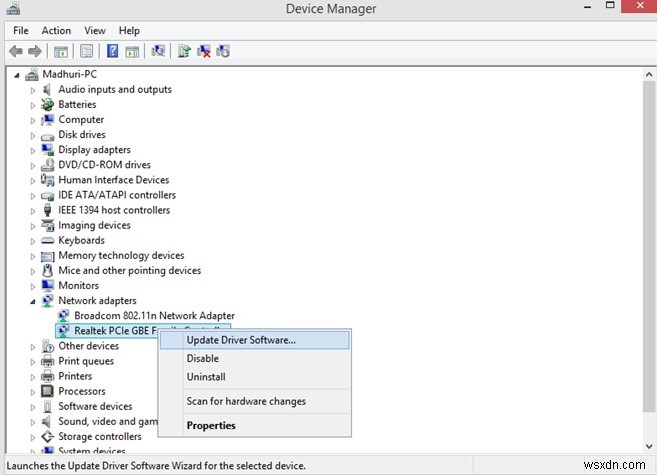Expand Audio inputs and outputs
Image resolution: width=657 pixels, height=475 pixels.
tap(33, 90)
